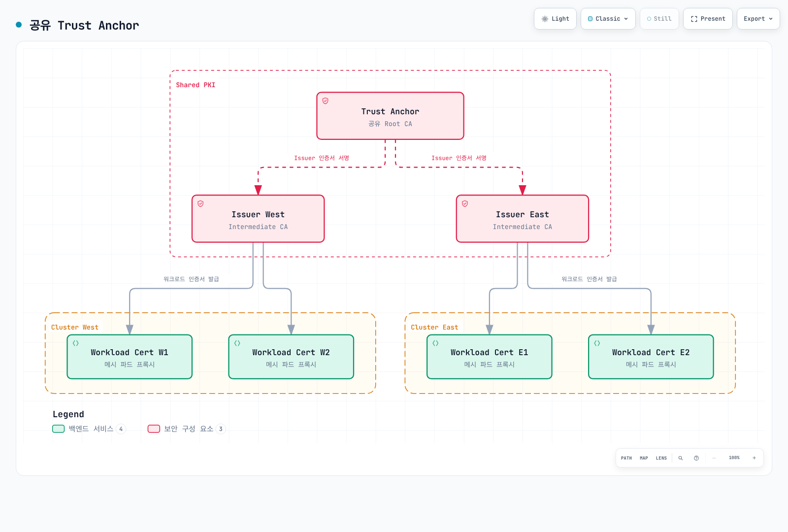This screenshot has width=788, height=532.
Task: Click '워크로드 인증서 발급' label under Issuer West
Action: coord(192,279)
